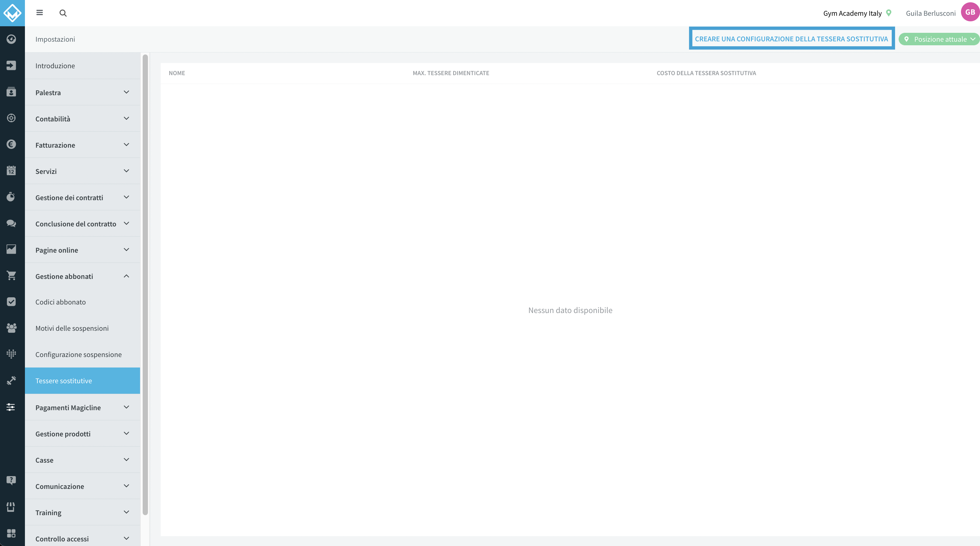The width and height of the screenshot is (980, 546).
Task: Collapse the Gestione abbonati section
Action: pos(83,276)
